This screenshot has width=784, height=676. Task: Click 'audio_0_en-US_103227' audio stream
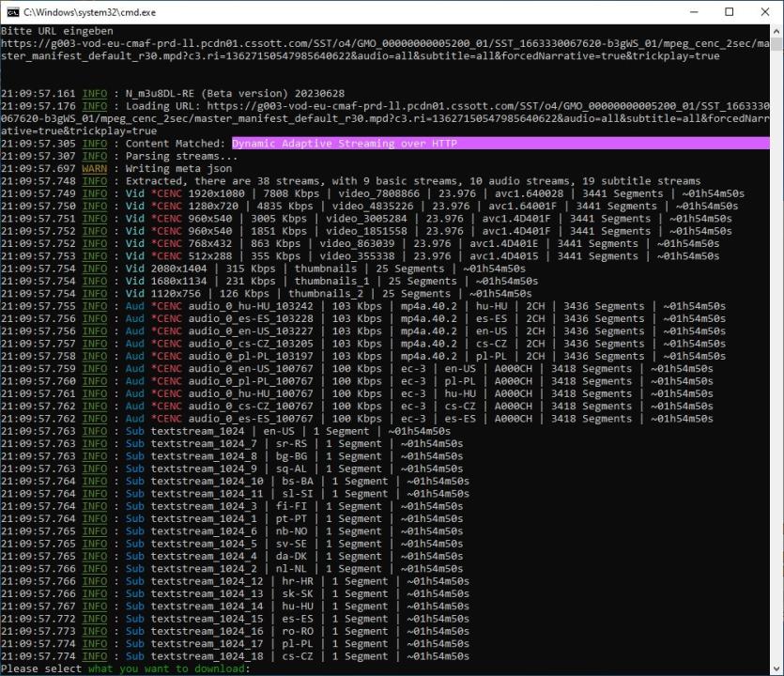251,331
